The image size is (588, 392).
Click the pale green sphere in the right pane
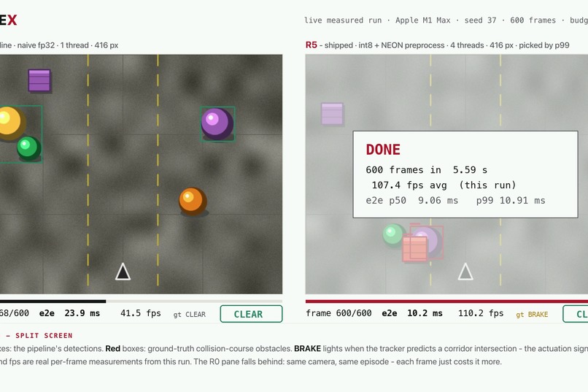[x=393, y=235]
